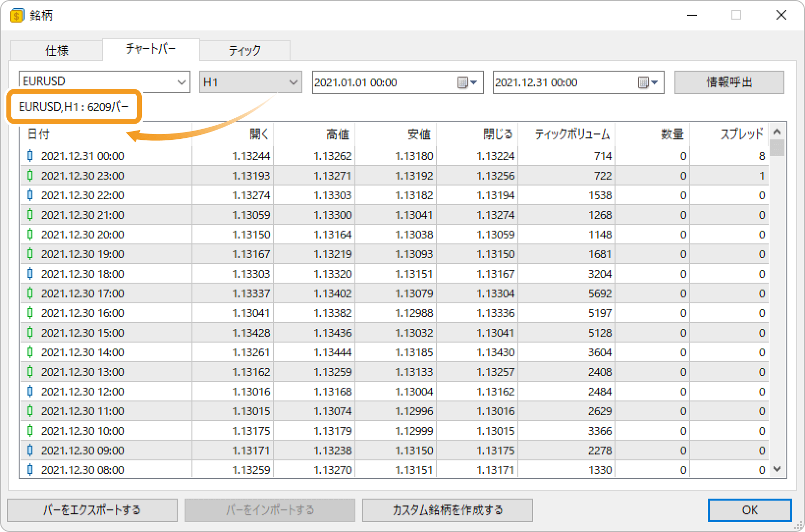
Task: Click candle icon of 2021.12.30 22:00 row
Action: [x=30, y=195]
